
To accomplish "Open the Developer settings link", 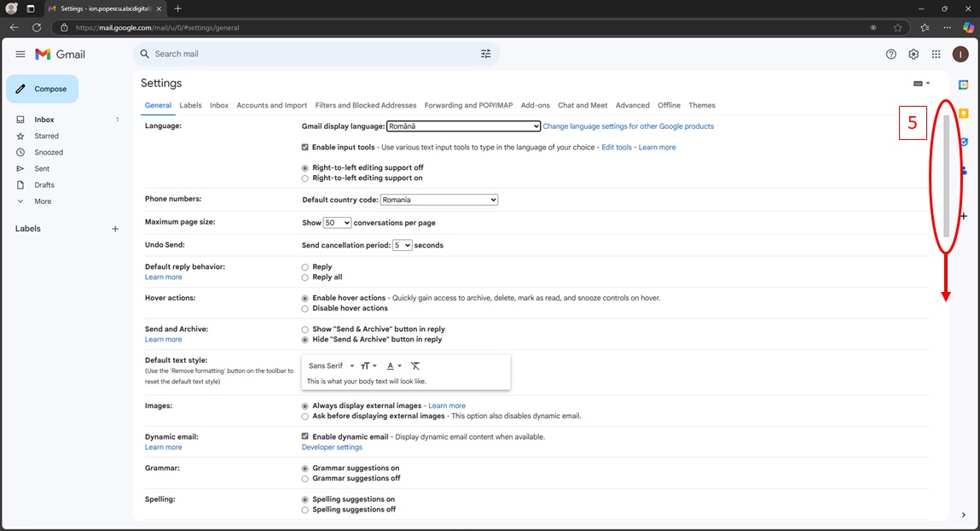I will point(332,447).
